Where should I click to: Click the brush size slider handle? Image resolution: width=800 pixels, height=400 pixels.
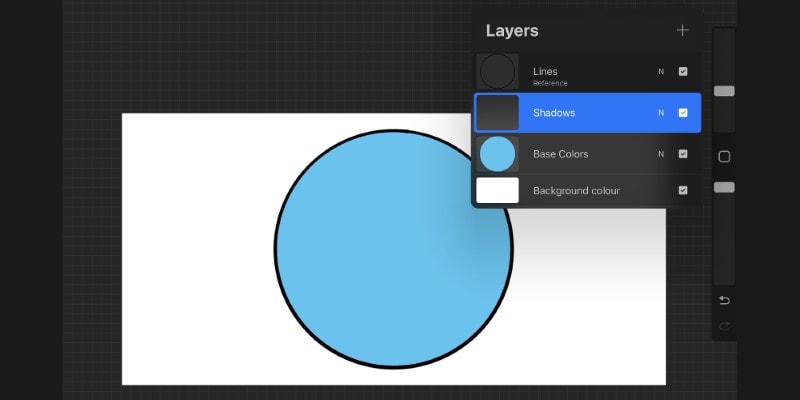pos(724,91)
